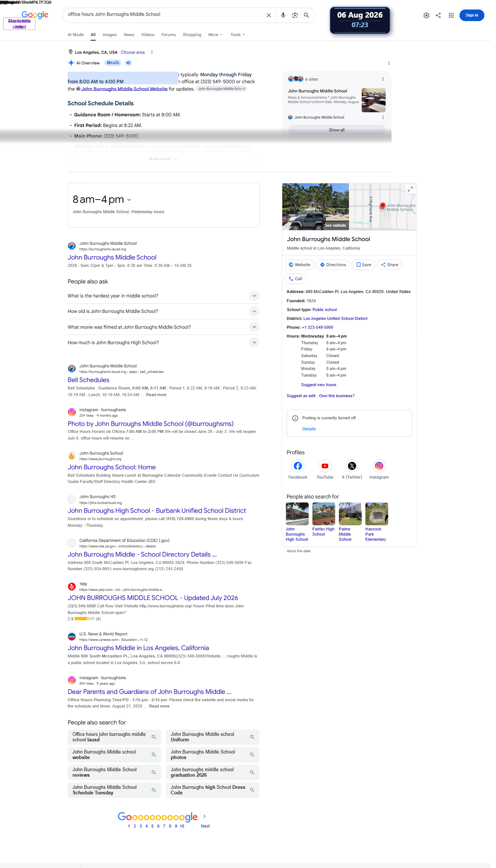Clear the search box text
The image size is (496, 868).
[269, 15]
